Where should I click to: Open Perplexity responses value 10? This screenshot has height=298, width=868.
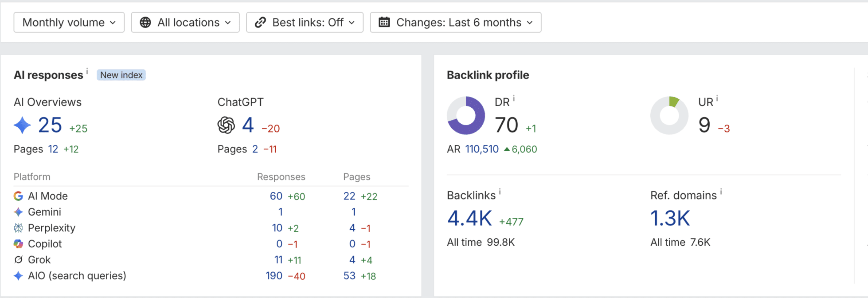[277, 228]
